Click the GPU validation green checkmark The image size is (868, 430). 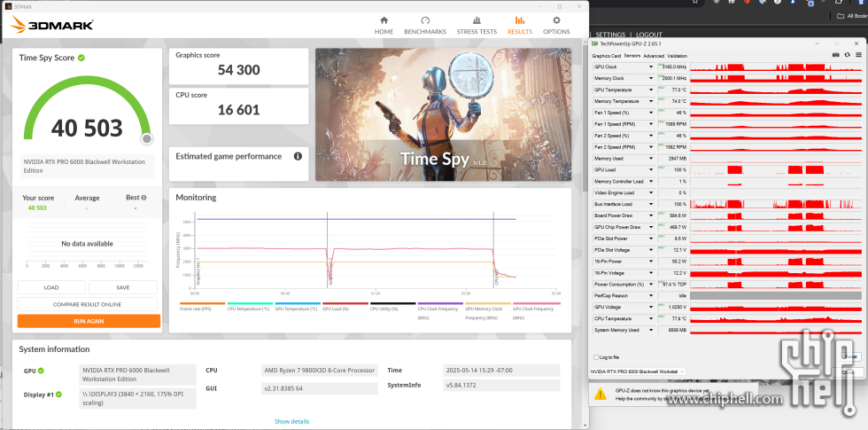[41, 371]
